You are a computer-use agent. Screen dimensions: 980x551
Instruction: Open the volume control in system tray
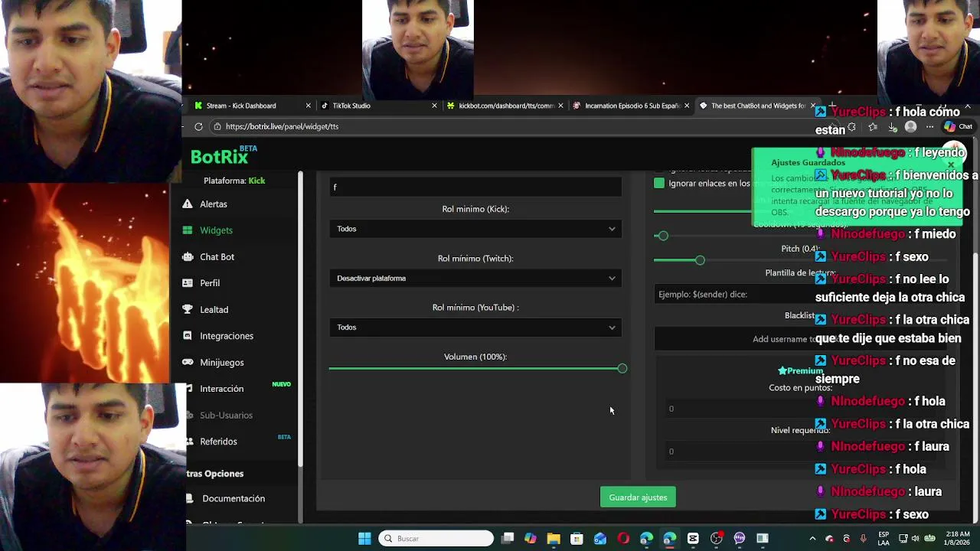[916, 539]
